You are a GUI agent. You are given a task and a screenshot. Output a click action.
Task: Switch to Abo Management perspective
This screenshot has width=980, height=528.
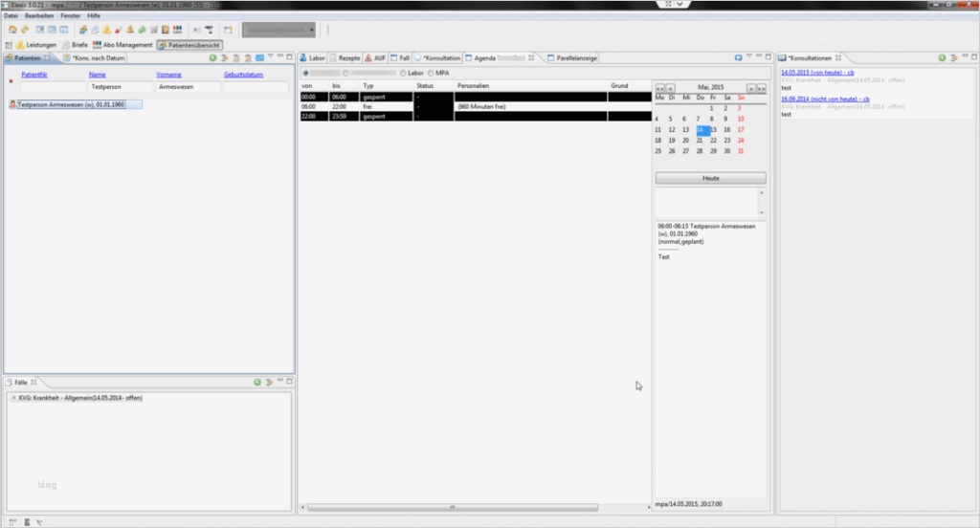click(x=122, y=45)
